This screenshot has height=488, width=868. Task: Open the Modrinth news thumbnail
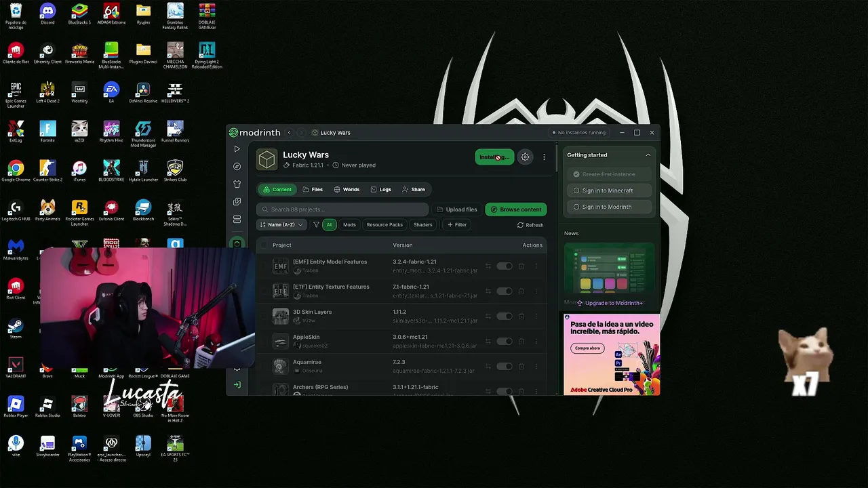609,269
